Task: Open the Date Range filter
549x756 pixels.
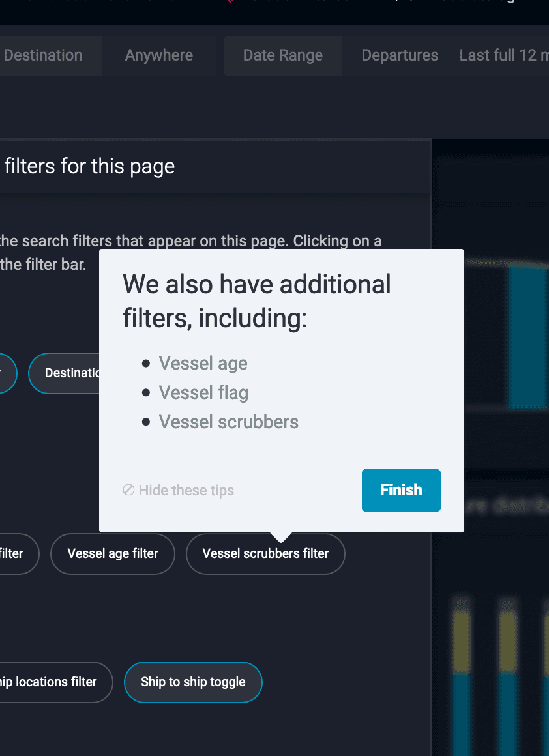Action: (x=283, y=55)
